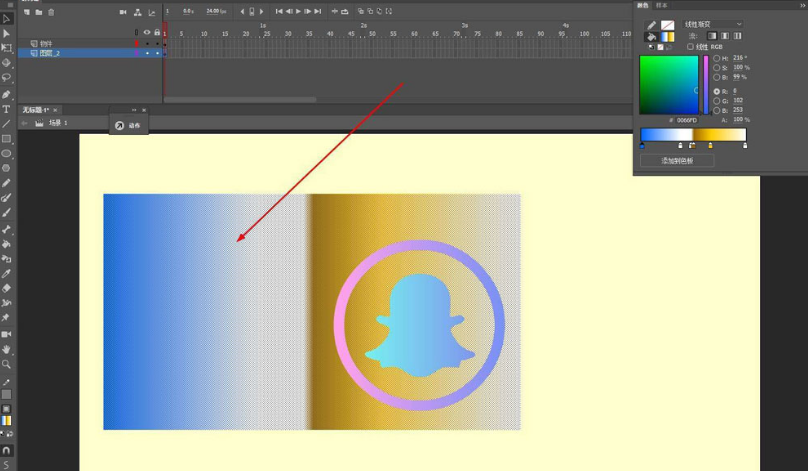
Task: Toggle lock column header for all layers
Action: coord(157,32)
